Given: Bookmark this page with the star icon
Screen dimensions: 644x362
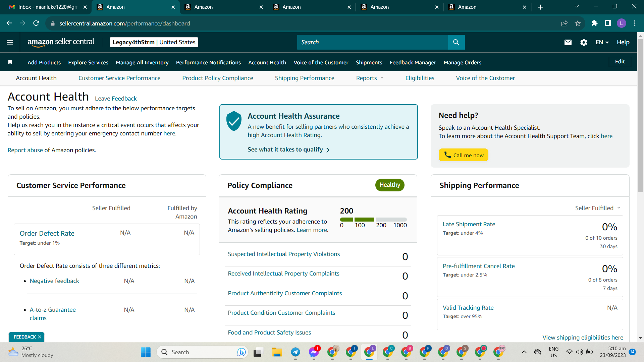Looking at the screenshot, I should click(578, 23).
